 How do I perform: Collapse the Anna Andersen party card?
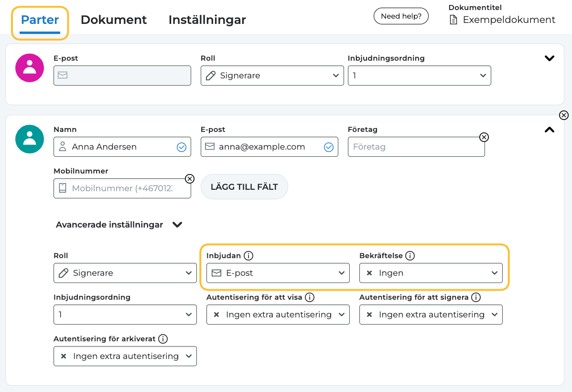click(550, 130)
